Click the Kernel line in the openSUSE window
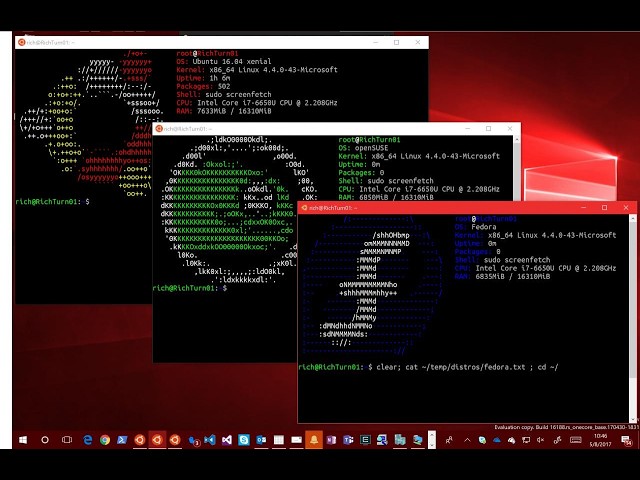This screenshot has width=640, height=480. tap(419, 156)
